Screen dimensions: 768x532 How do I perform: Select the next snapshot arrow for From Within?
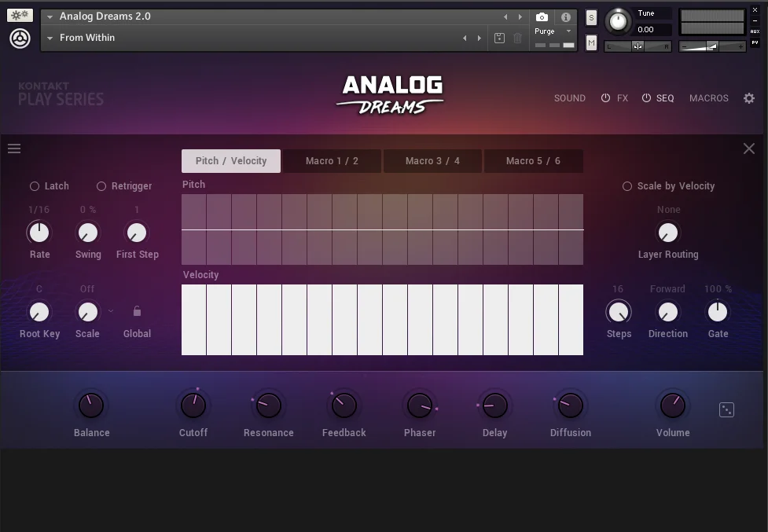pos(479,39)
